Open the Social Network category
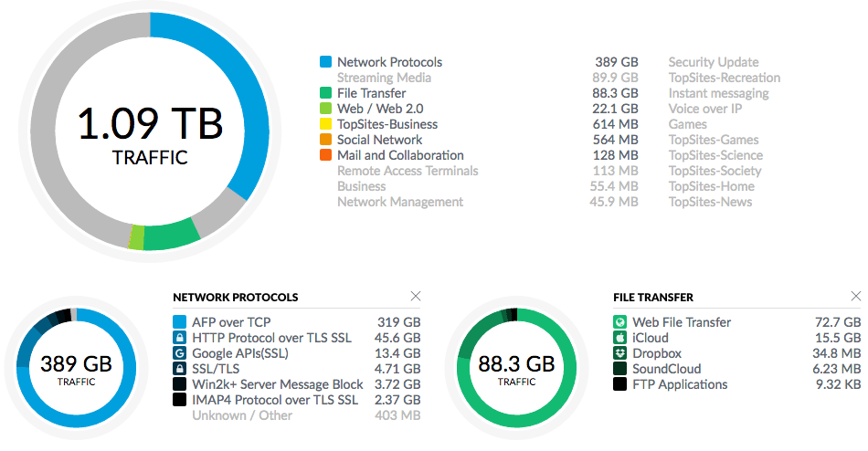 point(380,140)
